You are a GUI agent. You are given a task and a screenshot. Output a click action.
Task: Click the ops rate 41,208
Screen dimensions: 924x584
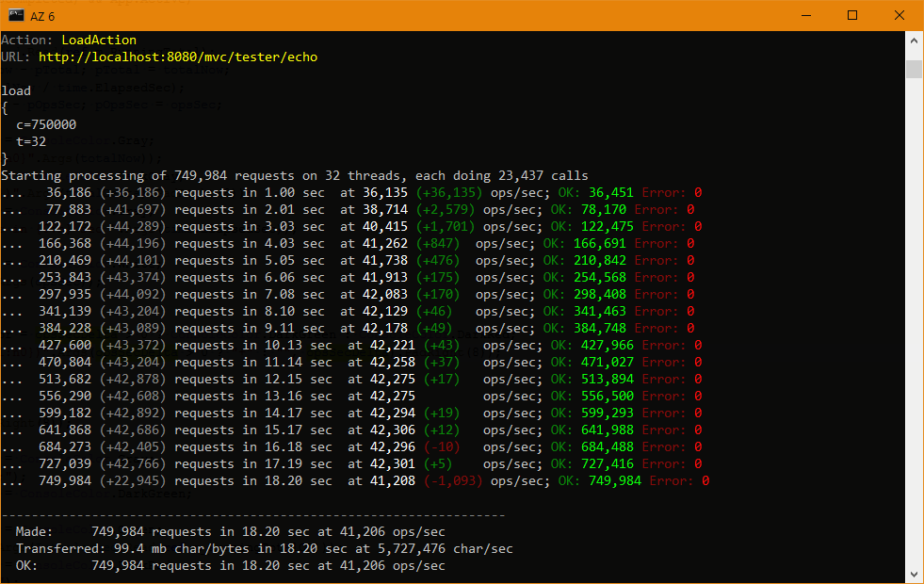(x=393, y=481)
